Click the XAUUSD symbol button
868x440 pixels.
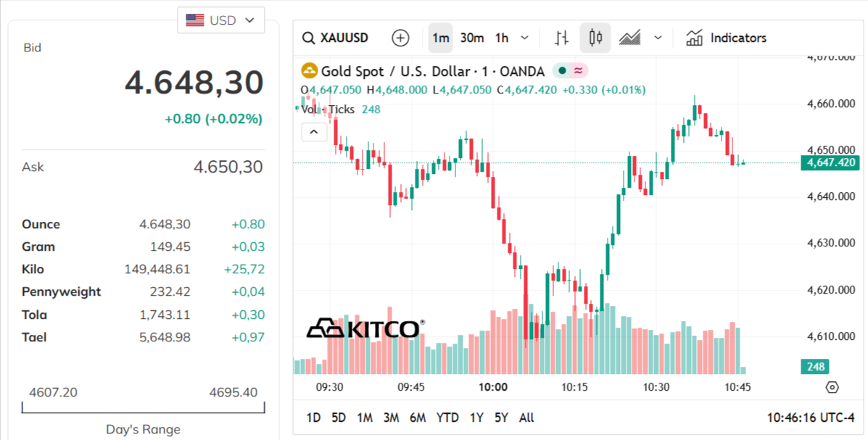346,37
